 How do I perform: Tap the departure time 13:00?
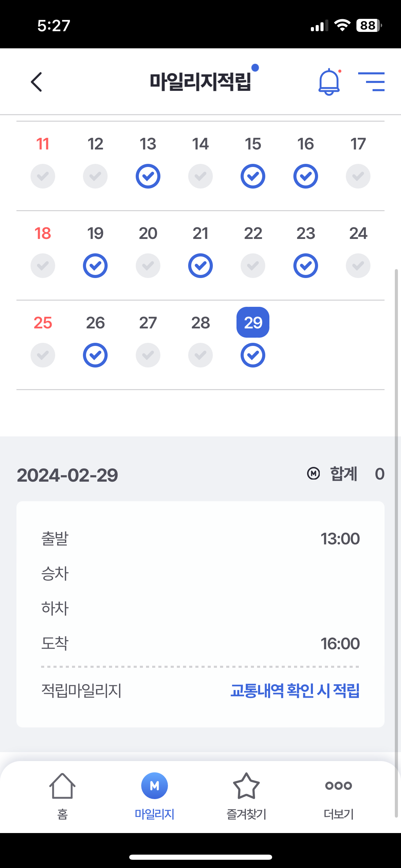tap(340, 539)
